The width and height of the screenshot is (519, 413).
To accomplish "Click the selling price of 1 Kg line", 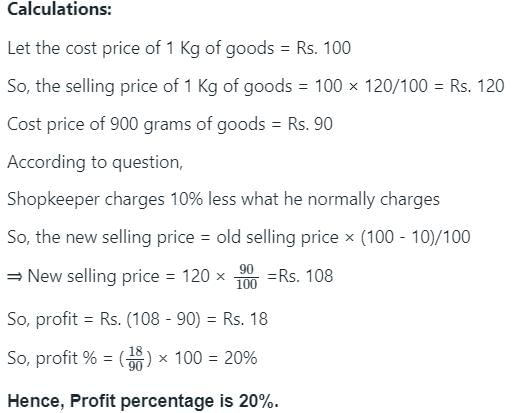I will 256,86.
